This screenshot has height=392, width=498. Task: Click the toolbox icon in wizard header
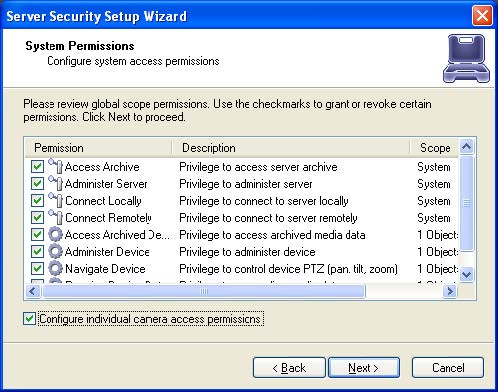[x=466, y=58]
